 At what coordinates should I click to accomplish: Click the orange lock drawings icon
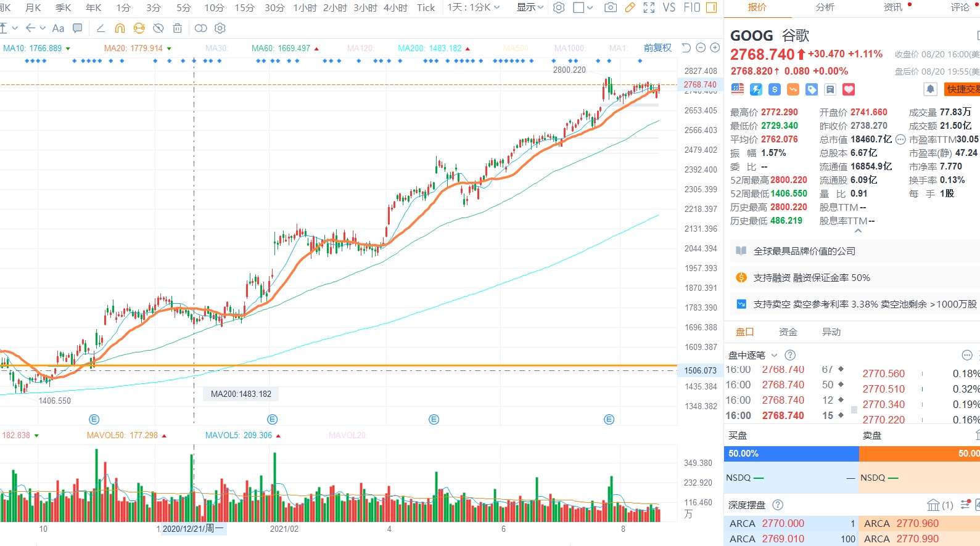point(139,28)
